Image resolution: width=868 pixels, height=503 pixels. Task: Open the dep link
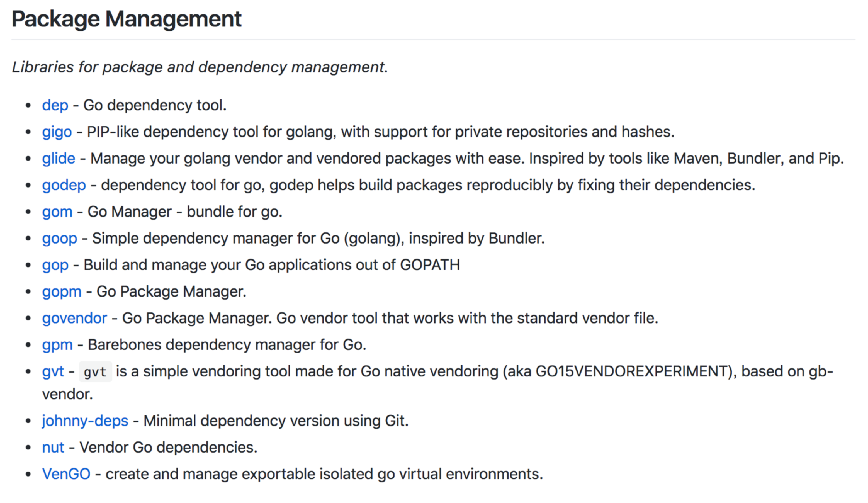(55, 105)
